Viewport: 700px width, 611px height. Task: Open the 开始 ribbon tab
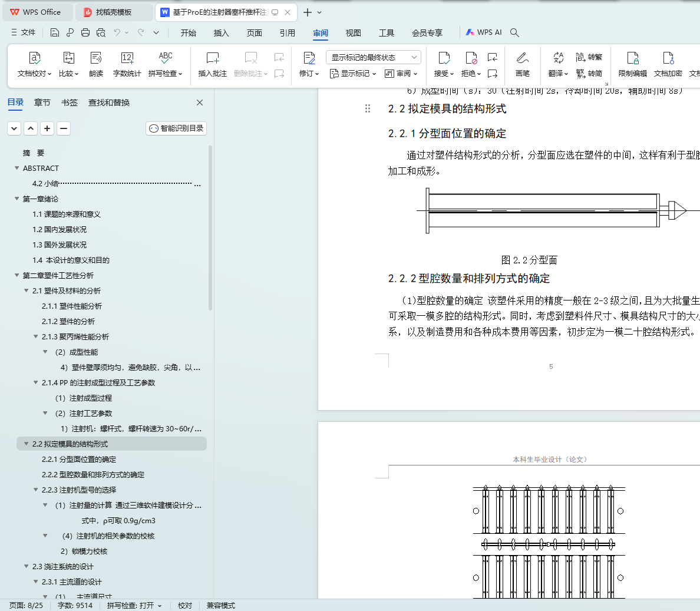click(189, 32)
